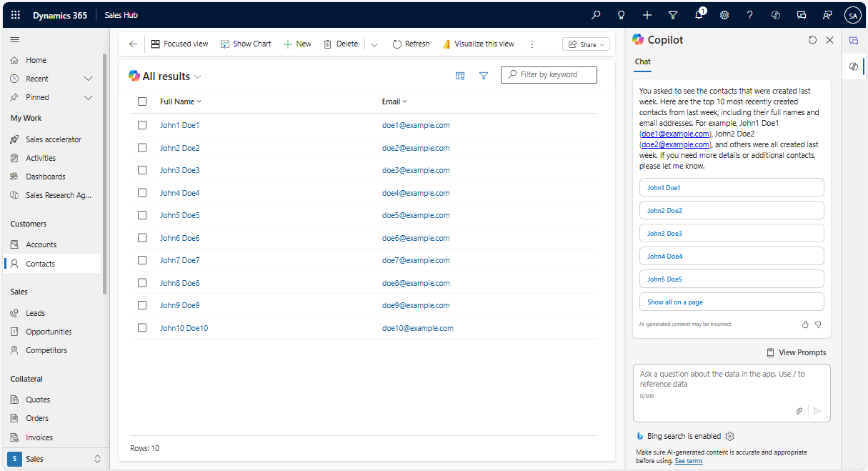Click the Filter by keyword search box
The height and width of the screenshot is (471, 868).
(x=549, y=74)
